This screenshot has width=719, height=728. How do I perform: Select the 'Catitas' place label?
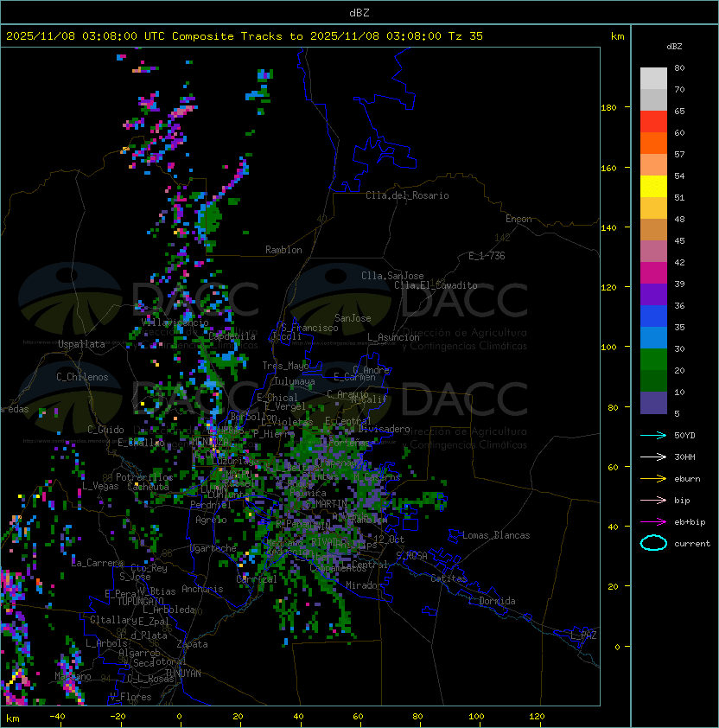[x=449, y=578]
